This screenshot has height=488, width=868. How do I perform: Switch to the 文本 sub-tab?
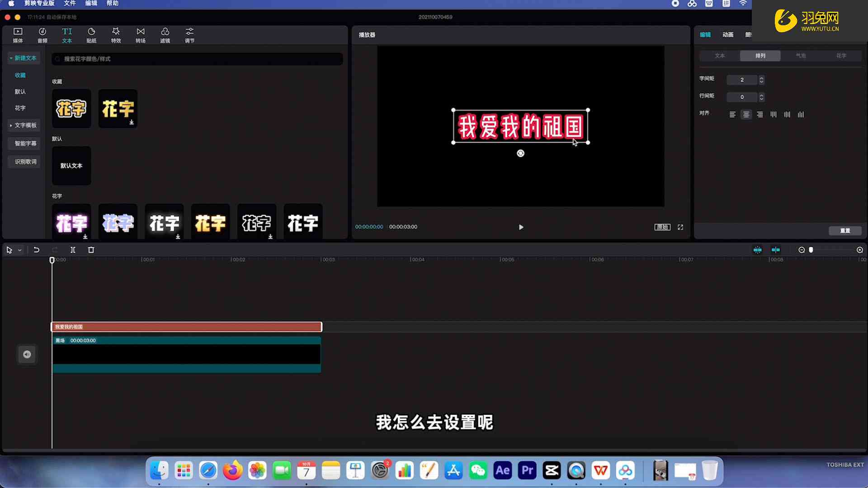pos(720,56)
